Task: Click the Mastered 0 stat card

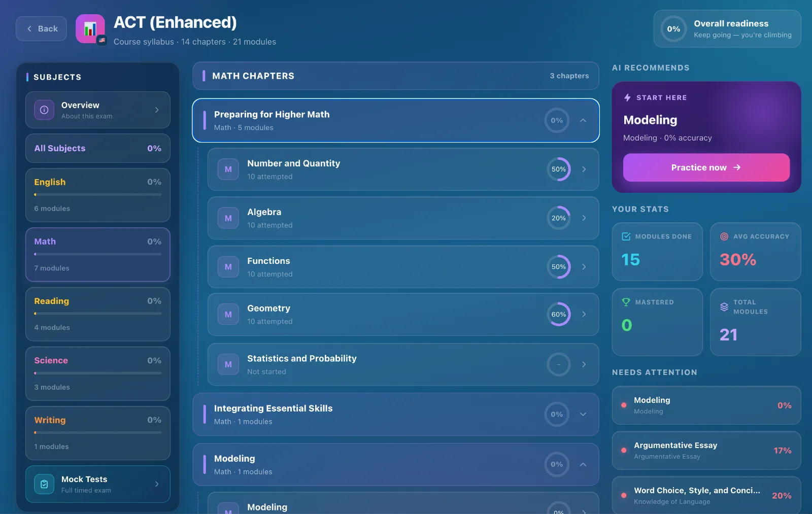Action: (657, 322)
